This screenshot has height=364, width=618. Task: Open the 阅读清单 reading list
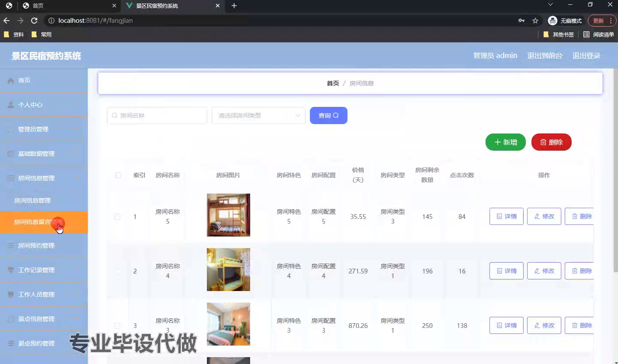coord(599,34)
